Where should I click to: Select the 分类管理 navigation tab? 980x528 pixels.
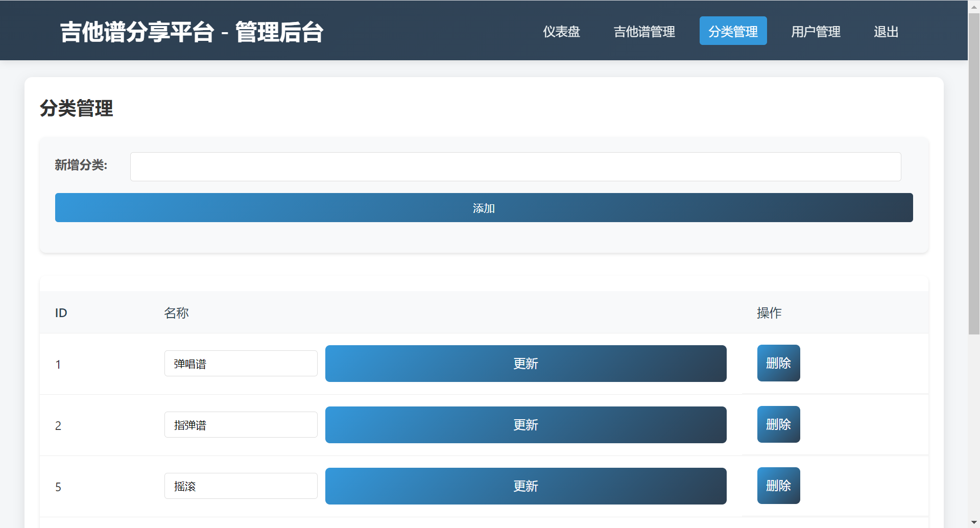(733, 32)
